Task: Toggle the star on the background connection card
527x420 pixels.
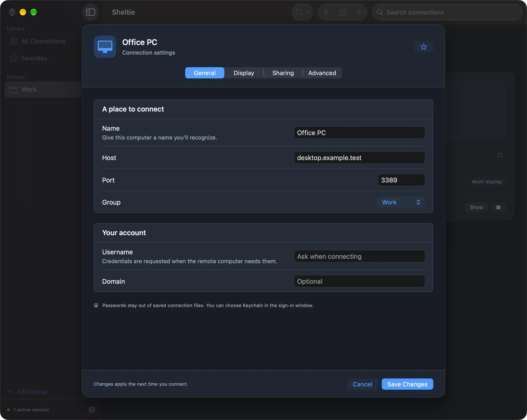Action: [500, 155]
